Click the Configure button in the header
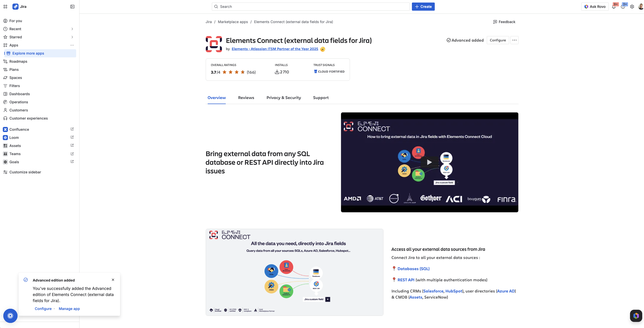644x328 pixels. [498, 40]
